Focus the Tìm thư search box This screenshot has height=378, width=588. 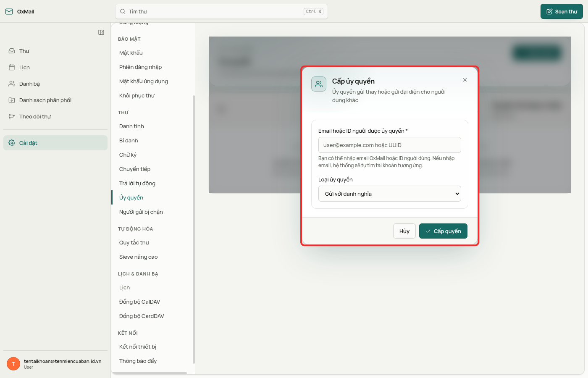click(221, 11)
